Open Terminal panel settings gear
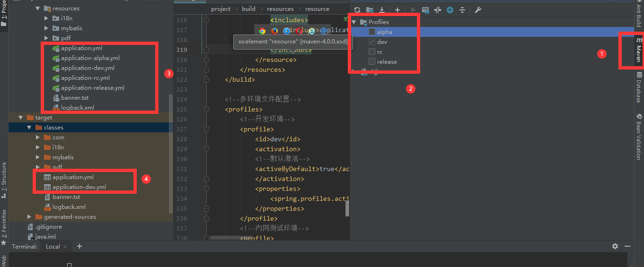644x267 pixels. (615, 246)
